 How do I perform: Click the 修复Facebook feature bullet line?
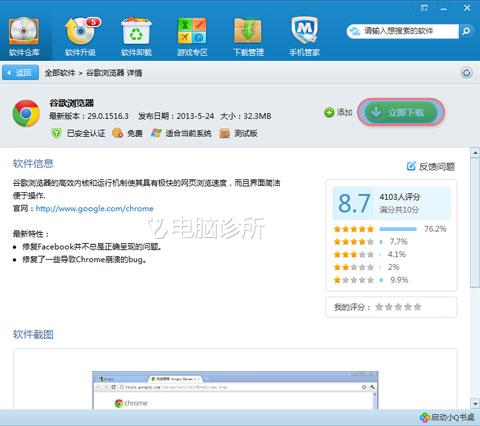tap(92, 247)
